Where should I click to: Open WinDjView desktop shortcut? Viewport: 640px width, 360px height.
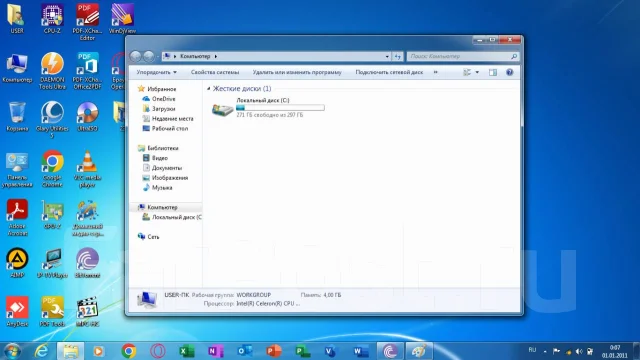point(122,18)
